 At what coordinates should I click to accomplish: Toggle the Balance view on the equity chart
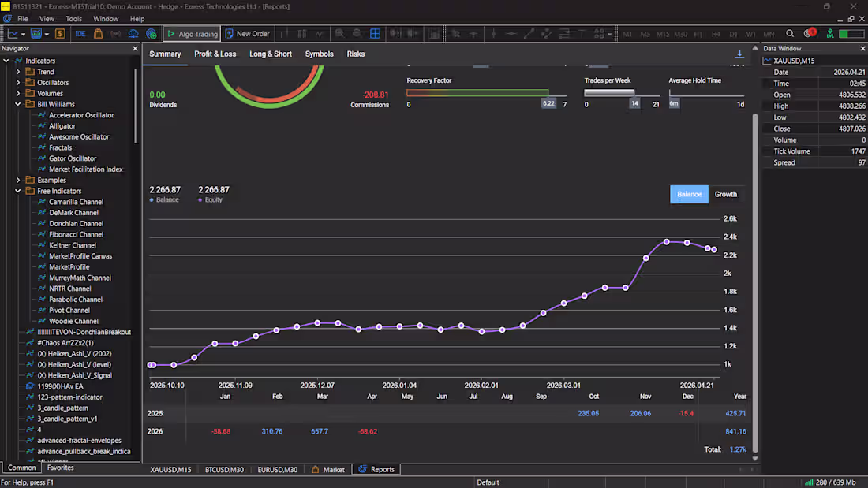click(689, 194)
